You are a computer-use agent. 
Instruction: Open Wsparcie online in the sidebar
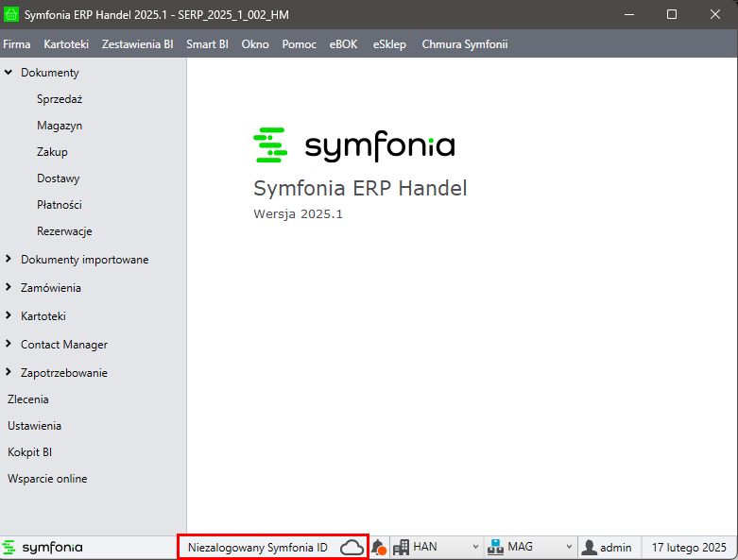(x=47, y=478)
